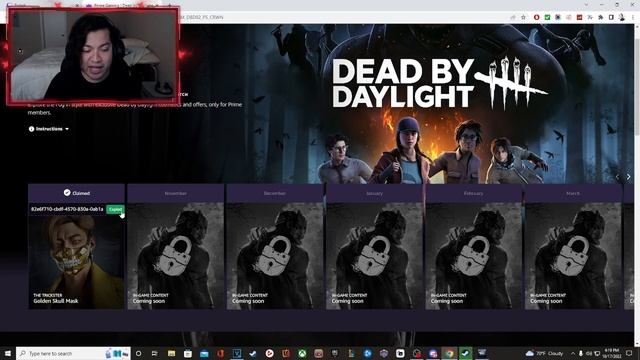This screenshot has height=360, width=640.
Task: Click the green Copied button beside the code
Action: pos(115,209)
